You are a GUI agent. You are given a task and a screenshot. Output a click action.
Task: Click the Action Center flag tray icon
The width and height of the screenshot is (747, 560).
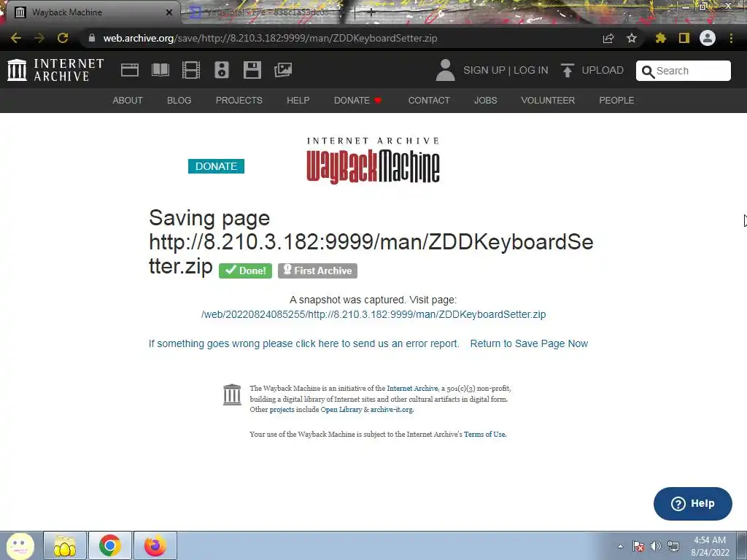tap(638, 546)
